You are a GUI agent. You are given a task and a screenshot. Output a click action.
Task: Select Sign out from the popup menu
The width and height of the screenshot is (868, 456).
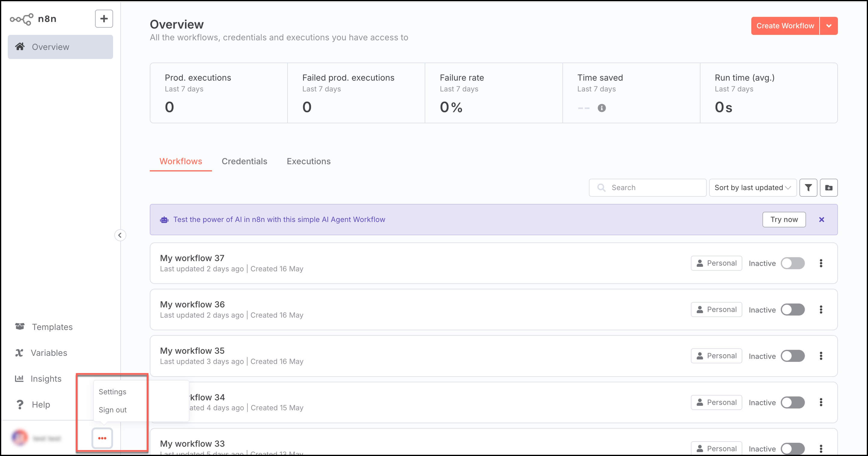coord(112,410)
